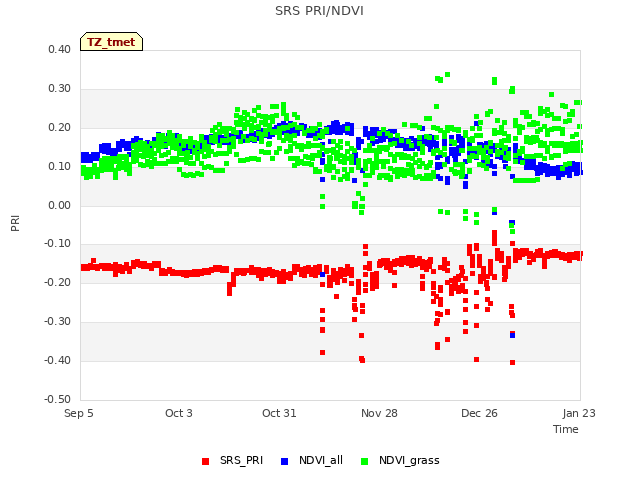Click the 0.00 y-axis tick label
This screenshot has width=640, height=480.
60,205
